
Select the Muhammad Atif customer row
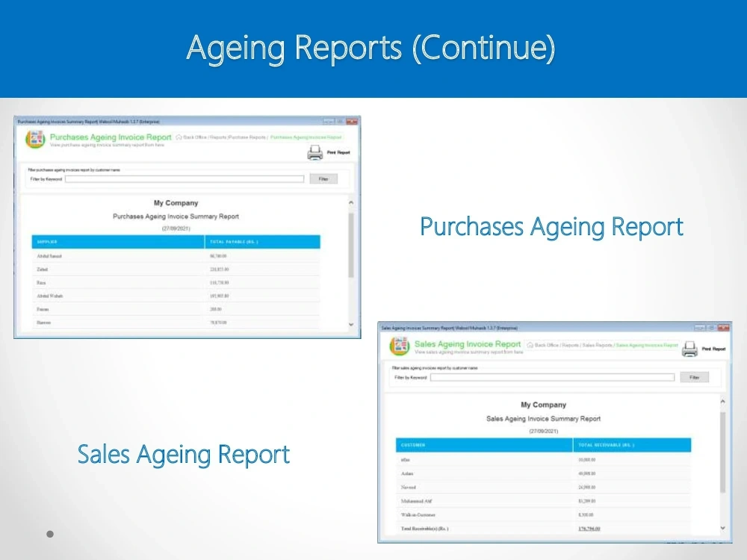543,501
